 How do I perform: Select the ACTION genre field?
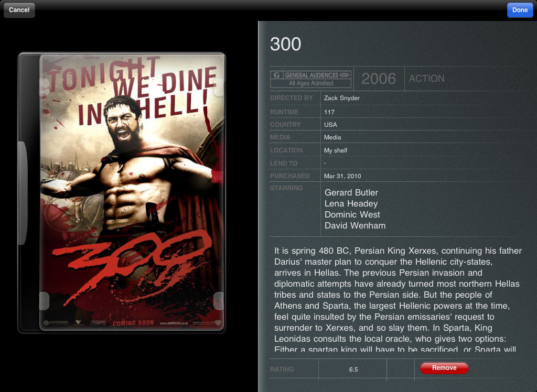[x=427, y=79]
